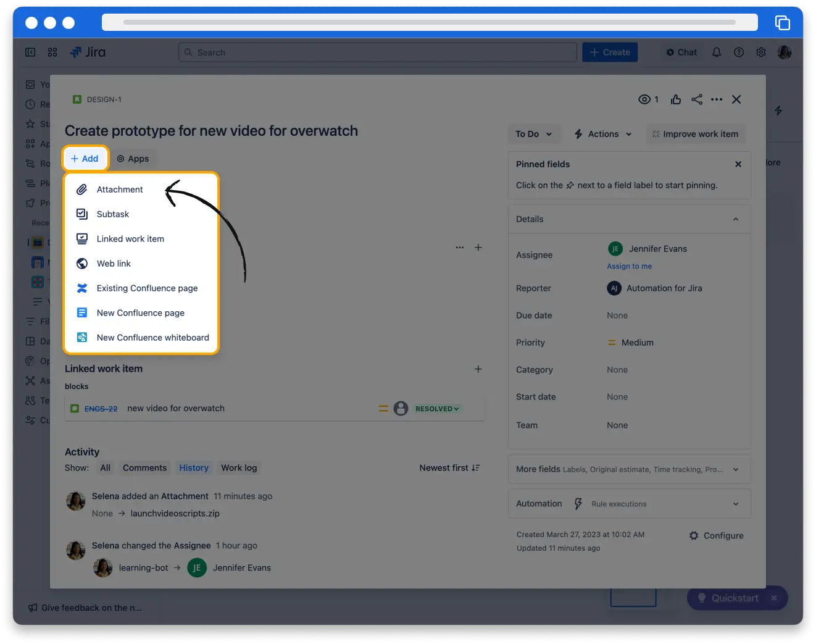Click the share icon
Screen dimensions: 816x644
(x=697, y=99)
